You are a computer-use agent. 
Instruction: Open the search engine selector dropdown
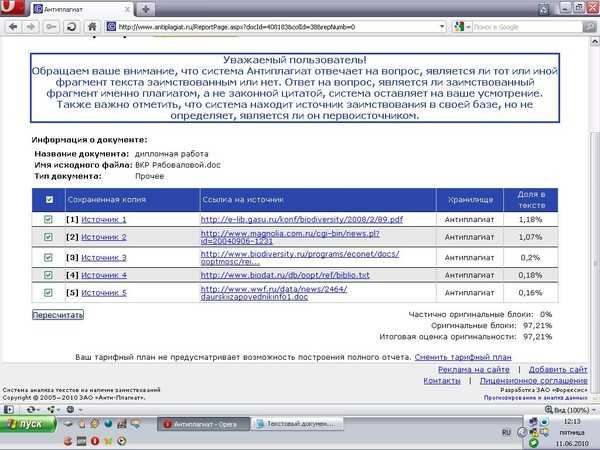click(x=468, y=27)
